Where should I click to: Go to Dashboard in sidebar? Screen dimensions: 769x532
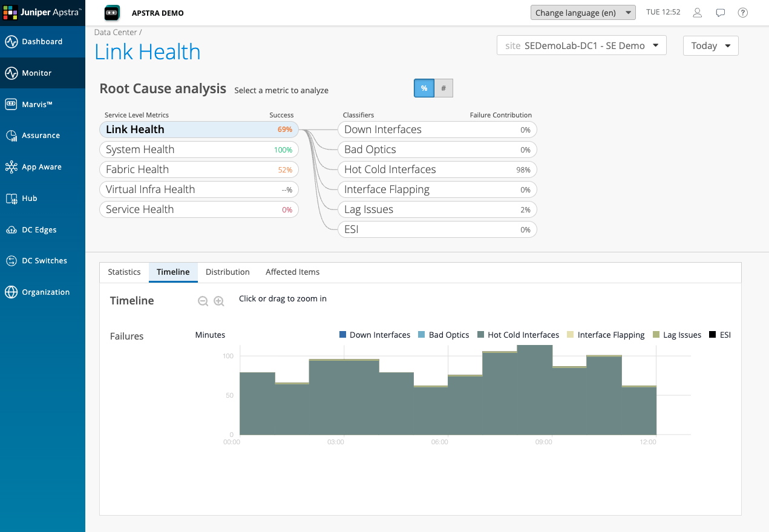pyautogui.click(x=42, y=42)
